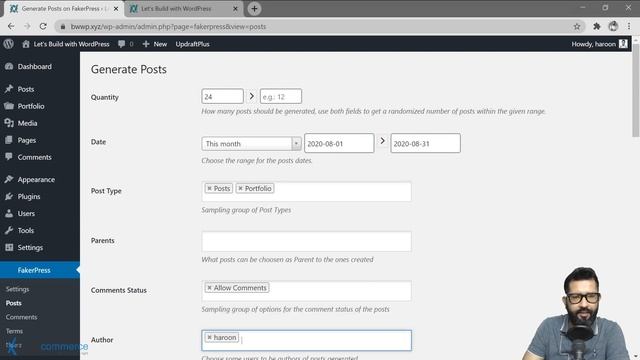
Task: Open the Chrome three-dot menu
Action: (x=629, y=27)
